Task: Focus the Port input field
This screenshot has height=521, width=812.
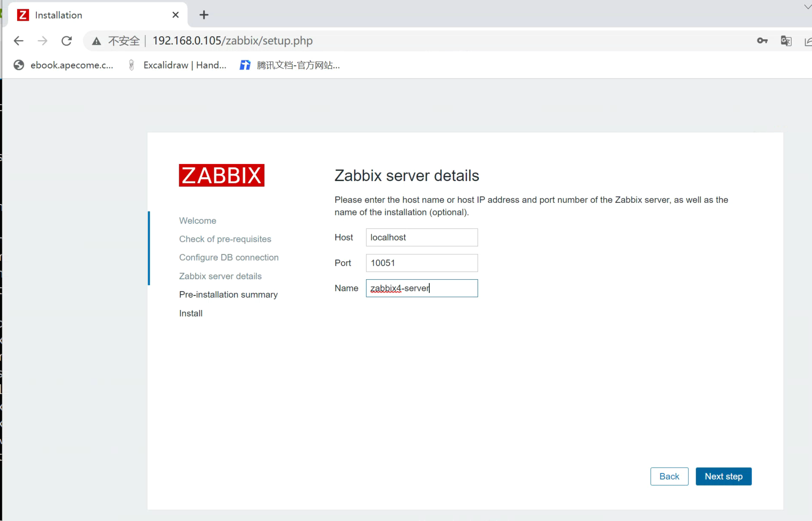Action: 422,263
